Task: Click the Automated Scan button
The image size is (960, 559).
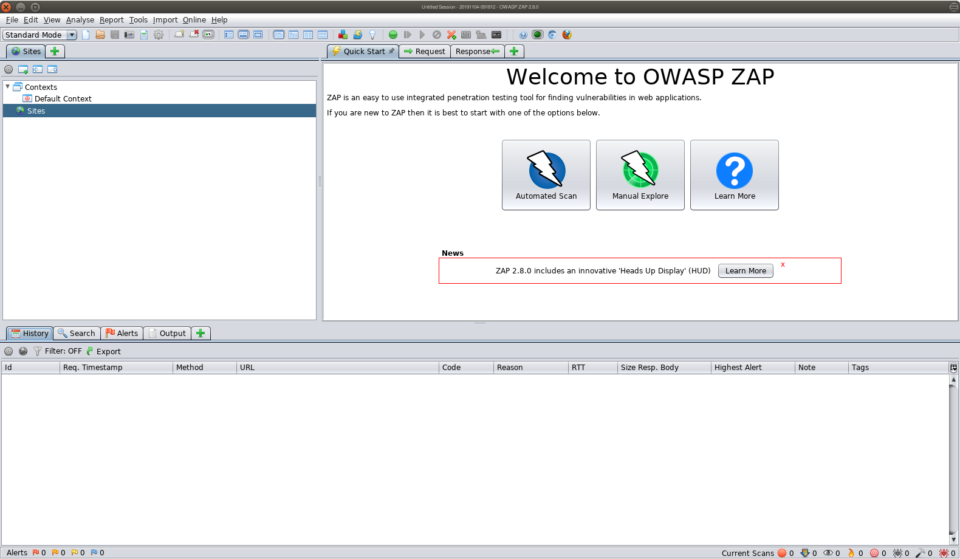Action: pyautogui.click(x=546, y=175)
